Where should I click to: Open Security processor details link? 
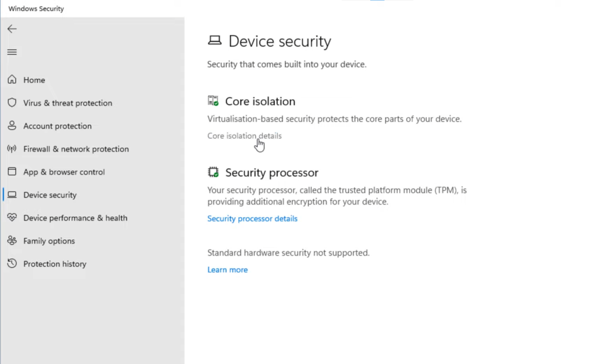252,219
